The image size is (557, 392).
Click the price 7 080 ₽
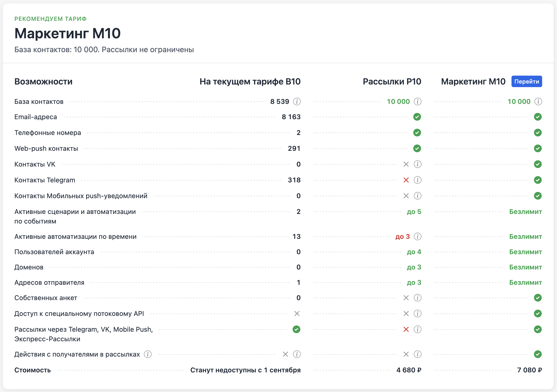click(x=529, y=370)
